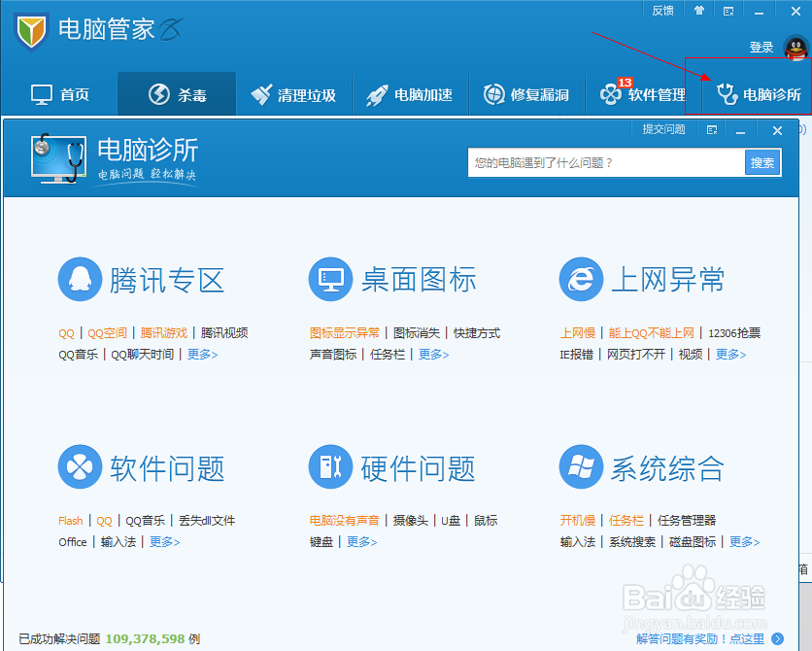
Task: Open 反馈 feedback in title bar
Action: pos(662,11)
